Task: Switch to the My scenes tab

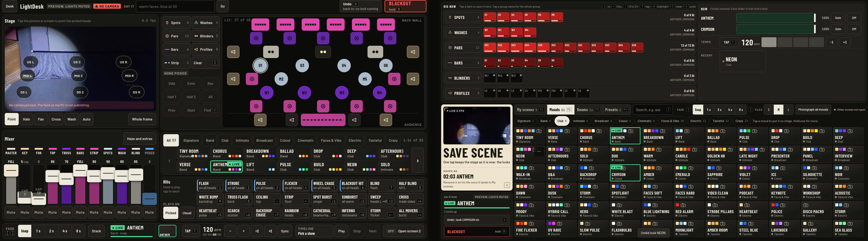Action: pyautogui.click(x=530, y=110)
